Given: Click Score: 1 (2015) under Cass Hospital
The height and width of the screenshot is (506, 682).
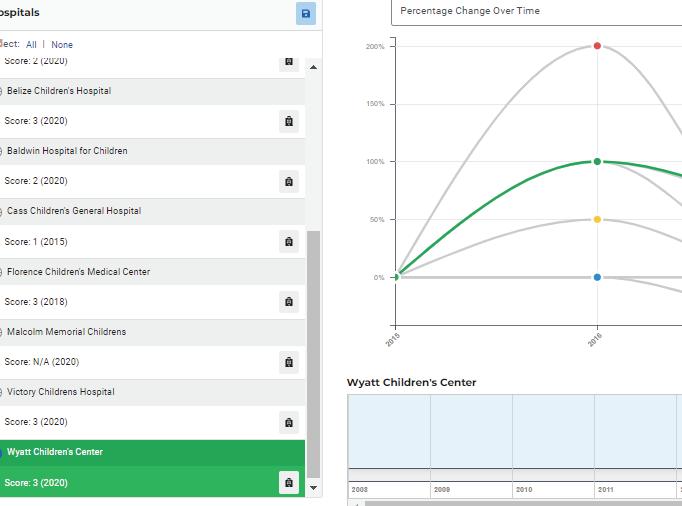Looking at the screenshot, I should [36, 241].
